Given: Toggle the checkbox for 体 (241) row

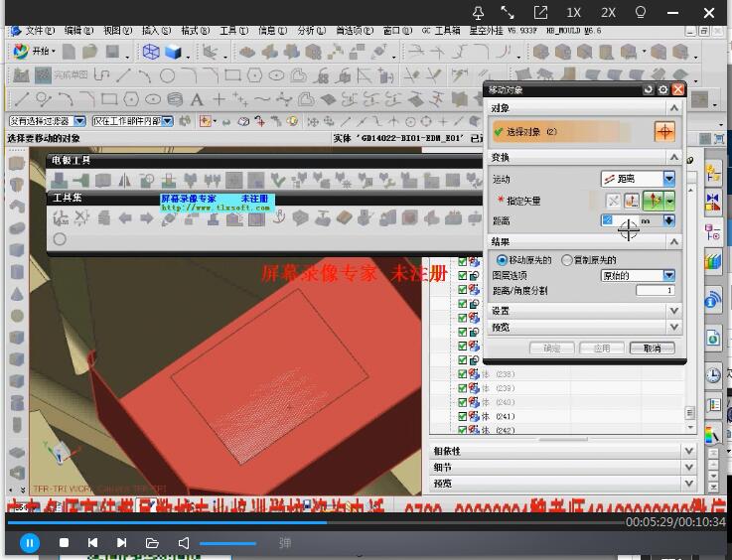Looking at the screenshot, I should (x=462, y=416).
